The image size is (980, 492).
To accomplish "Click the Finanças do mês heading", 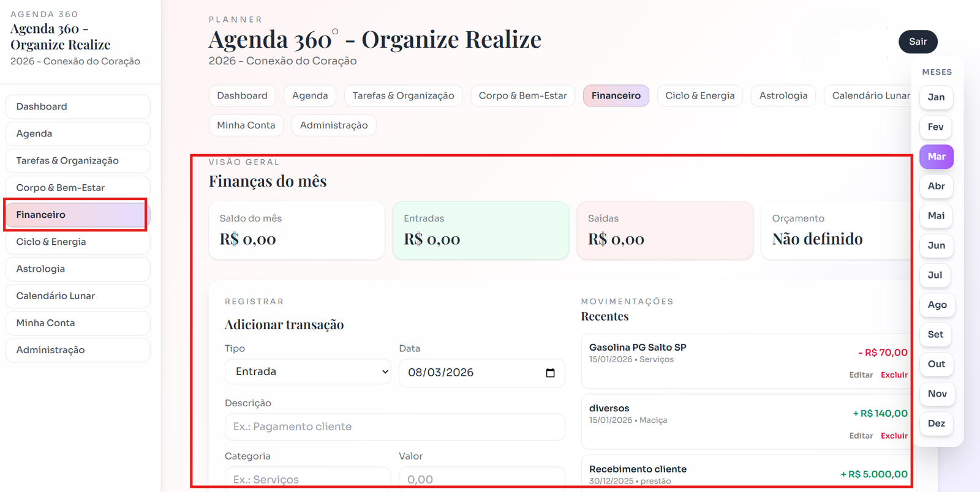I will click(x=268, y=182).
